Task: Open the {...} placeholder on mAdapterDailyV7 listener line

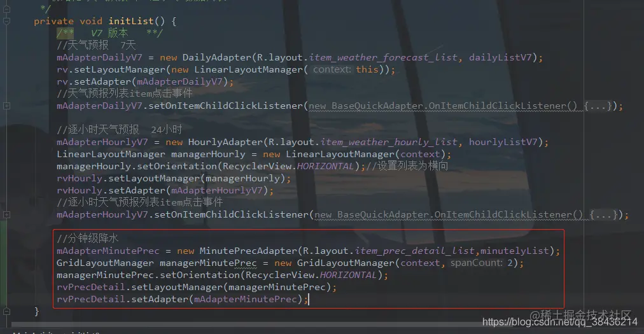Action: 597,106
